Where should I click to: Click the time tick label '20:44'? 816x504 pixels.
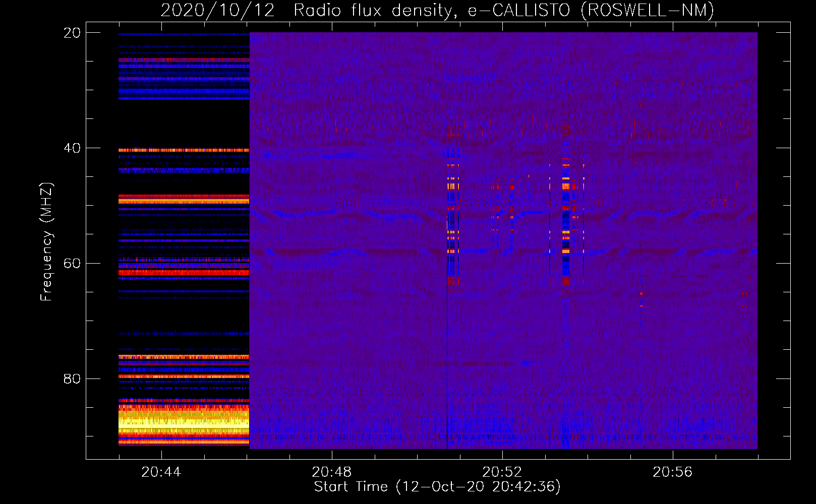[x=161, y=472]
